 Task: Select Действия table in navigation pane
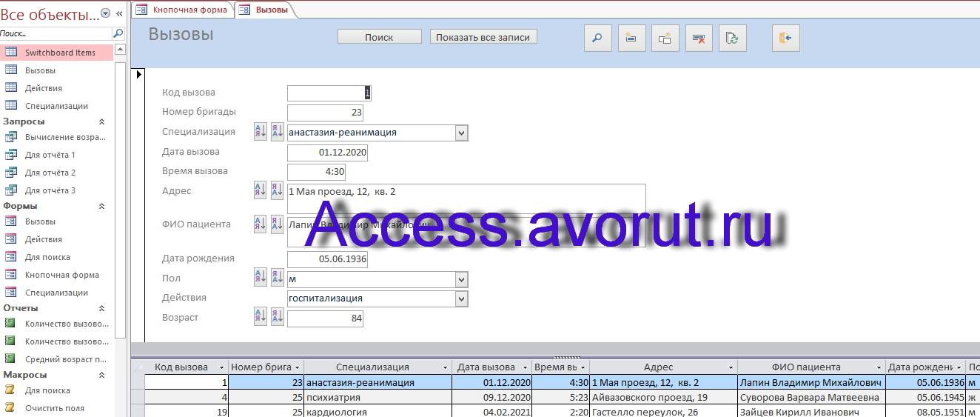[57, 88]
